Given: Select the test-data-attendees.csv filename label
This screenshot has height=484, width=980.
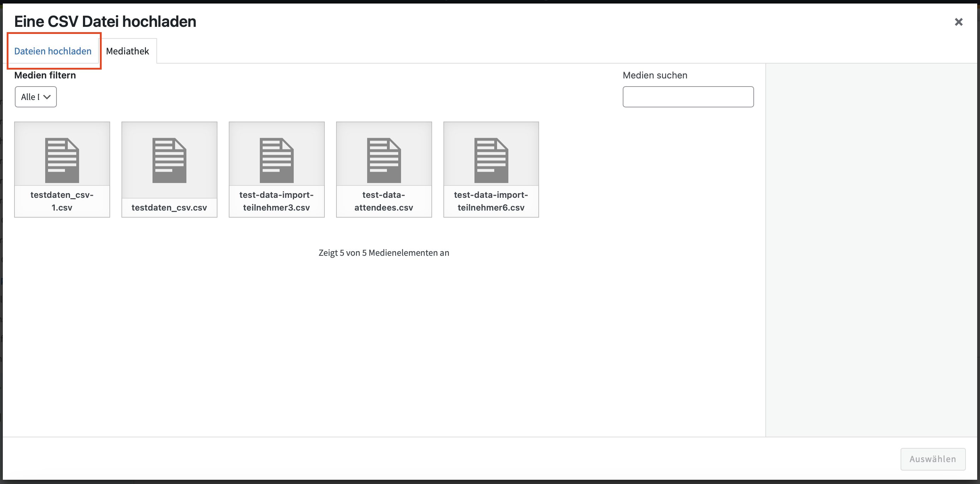Looking at the screenshot, I should coord(384,201).
